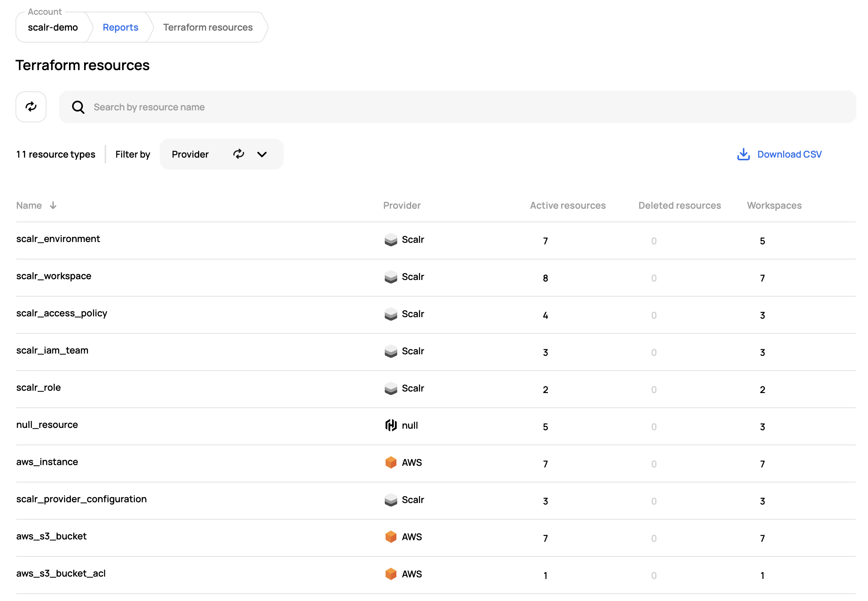This screenshot has height=601, width=868.
Task: Go to Reports breadcrumb link
Action: pos(120,27)
